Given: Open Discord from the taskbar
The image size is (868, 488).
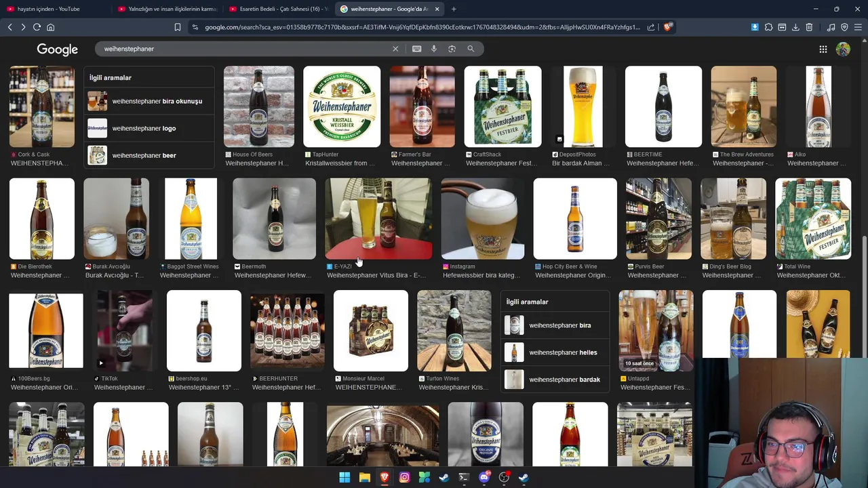Looking at the screenshot, I should pos(484,477).
